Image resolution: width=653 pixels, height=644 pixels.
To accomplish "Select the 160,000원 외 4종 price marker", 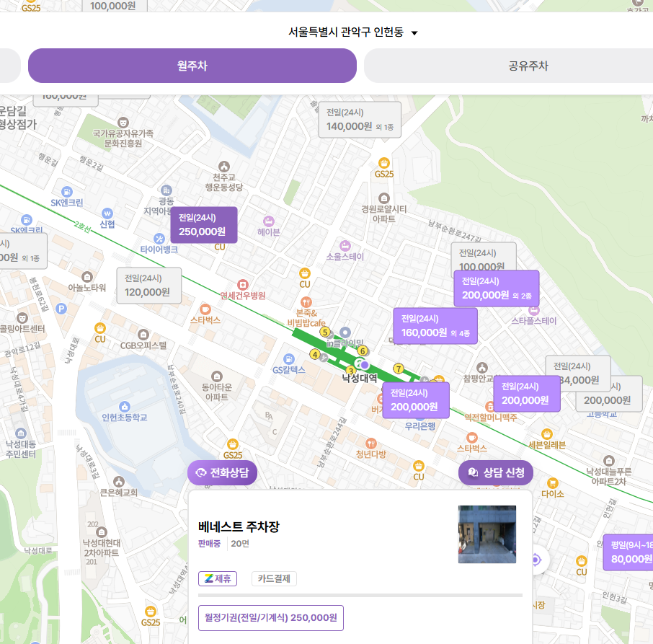I will pos(435,326).
